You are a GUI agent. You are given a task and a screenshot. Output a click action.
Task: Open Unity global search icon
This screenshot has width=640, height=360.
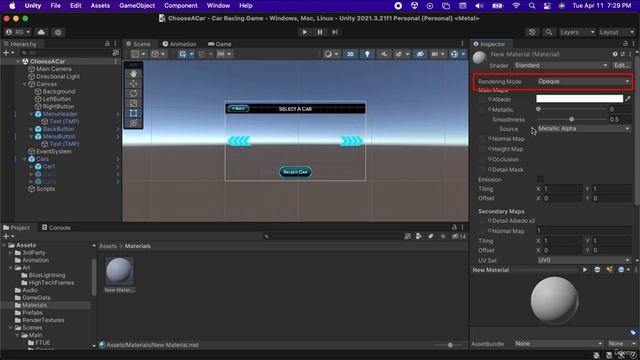point(549,32)
